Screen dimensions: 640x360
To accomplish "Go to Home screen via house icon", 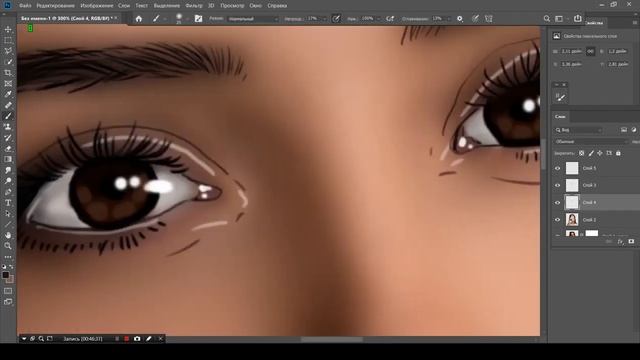I will pyautogui.click(x=139, y=19).
